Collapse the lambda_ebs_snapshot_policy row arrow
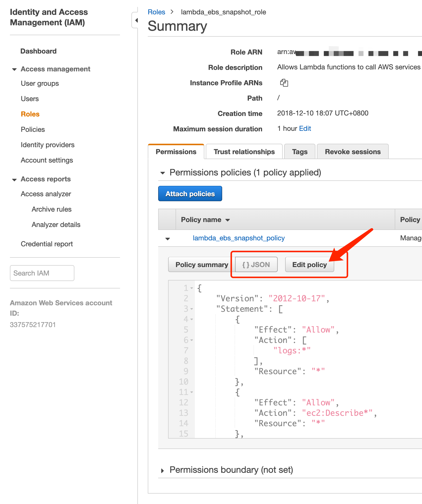Image resolution: width=422 pixels, height=504 pixels. click(x=168, y=239)
